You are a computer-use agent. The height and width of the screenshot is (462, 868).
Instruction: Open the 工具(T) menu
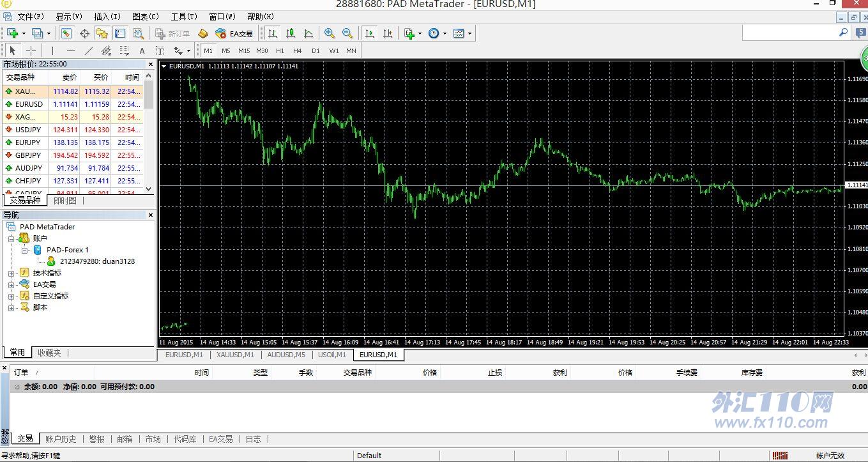pyautogui.click(x=184, y=17)
